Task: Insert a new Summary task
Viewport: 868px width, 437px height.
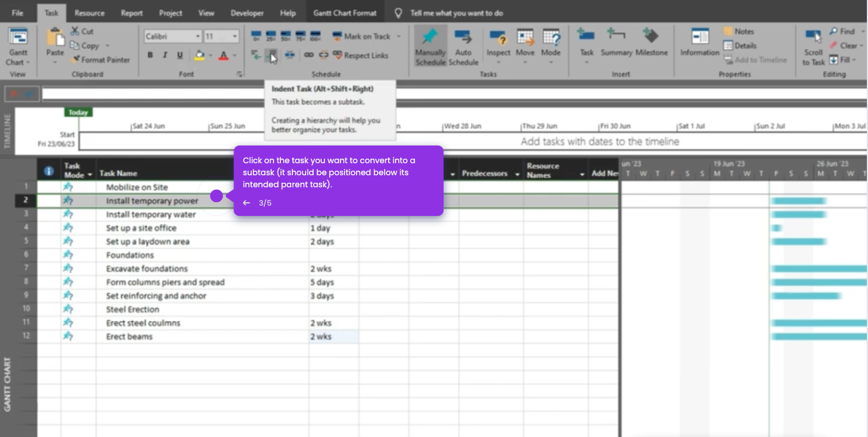Action: 616,43
